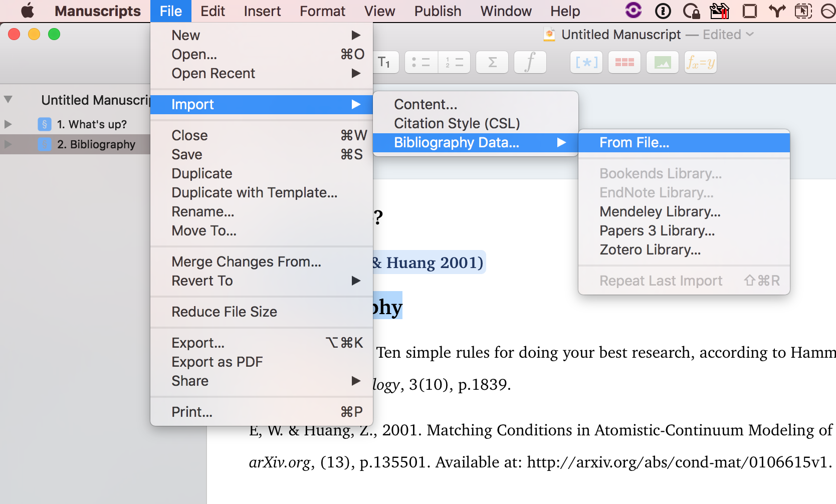The width and height of the screenshot is (836, 504).
Task: Open the Window menu
Action: [x=506, y=11]
